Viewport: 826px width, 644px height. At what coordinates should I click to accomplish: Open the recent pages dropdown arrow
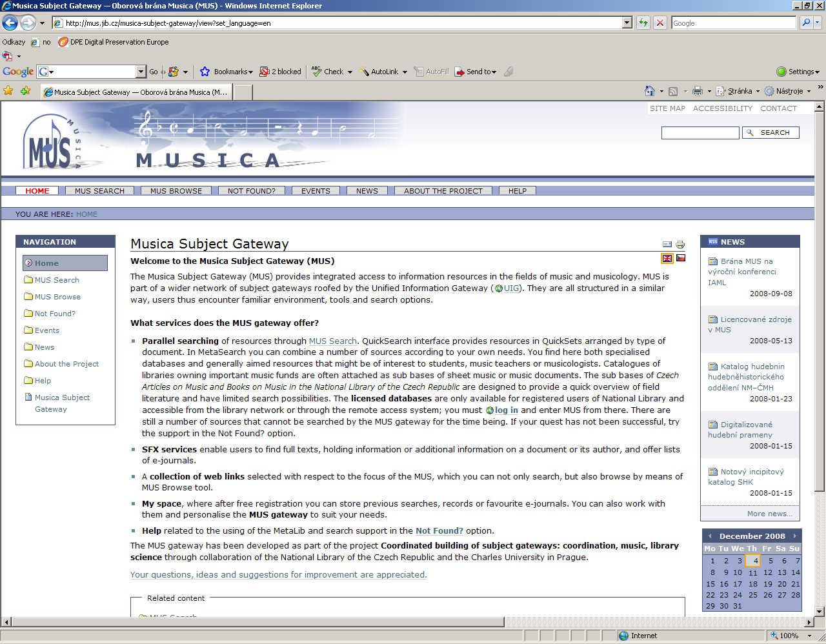click(x=43, y=23)
